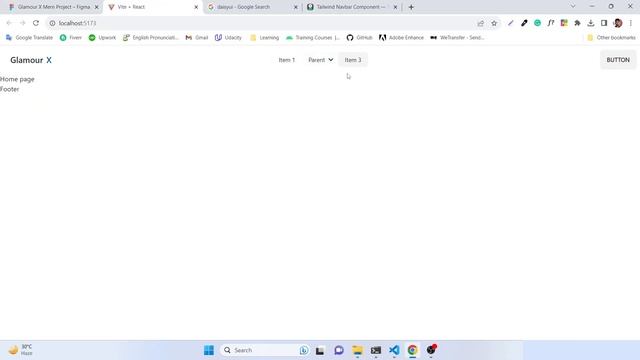Click the BUTTON in navbar
The image size is (640, 360).
pos(618,60)
